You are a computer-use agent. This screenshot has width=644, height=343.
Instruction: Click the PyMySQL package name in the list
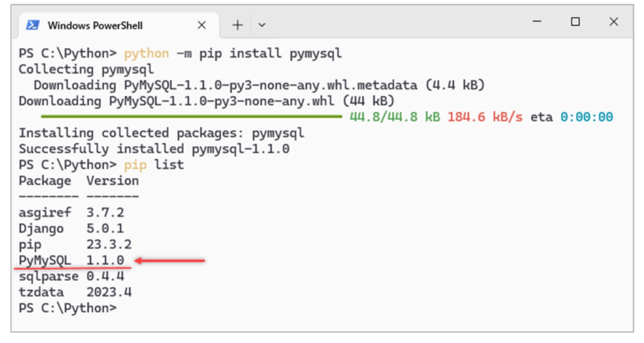(45, 260)
